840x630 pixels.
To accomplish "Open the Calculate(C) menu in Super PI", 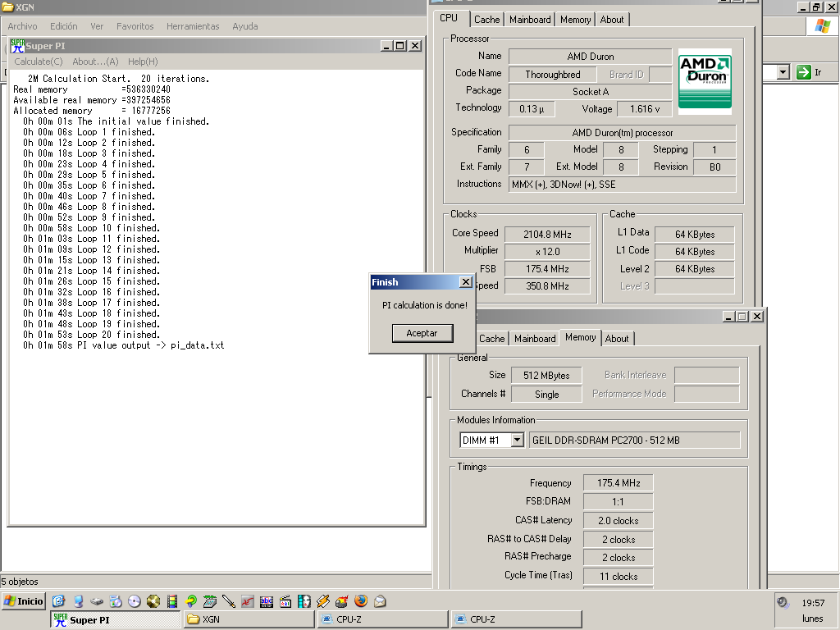I will click(38, 62).
